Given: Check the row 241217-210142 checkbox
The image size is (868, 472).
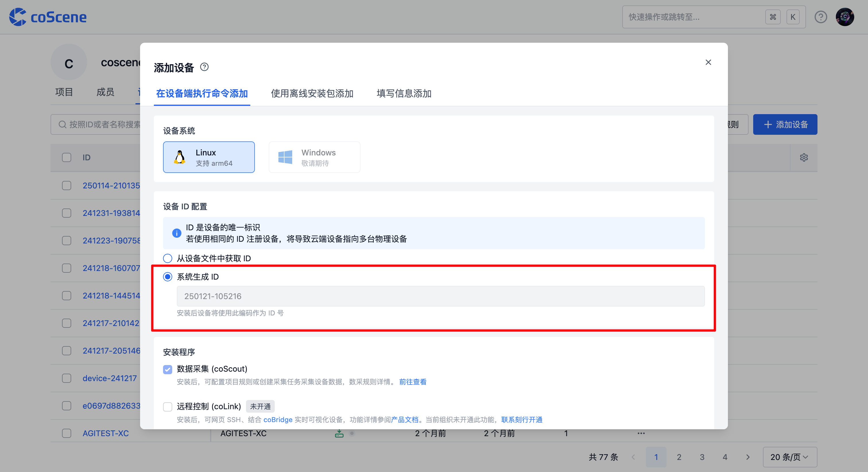Looking at the screenshot, I should click(67, 323).
